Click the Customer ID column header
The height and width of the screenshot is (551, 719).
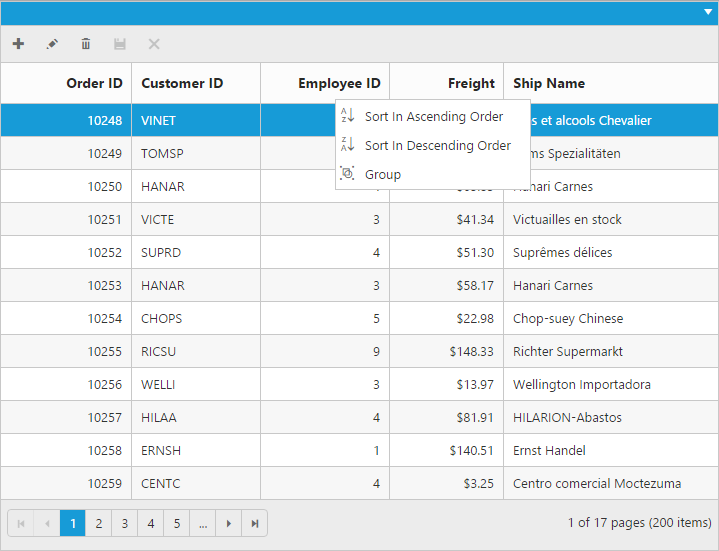click(x=182, y=83)
